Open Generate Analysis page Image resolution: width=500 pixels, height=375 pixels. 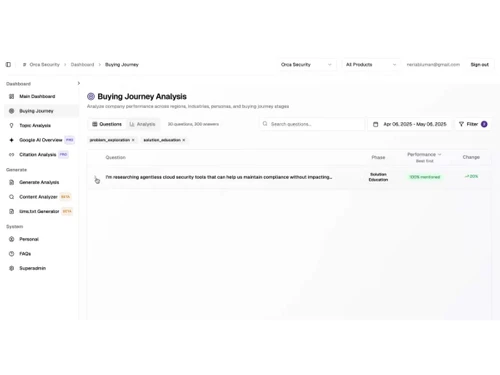(39, 182)
